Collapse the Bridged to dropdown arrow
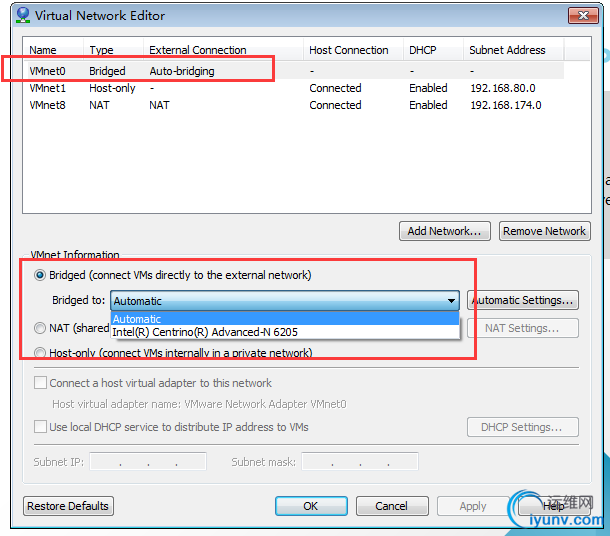 (451, 301)
